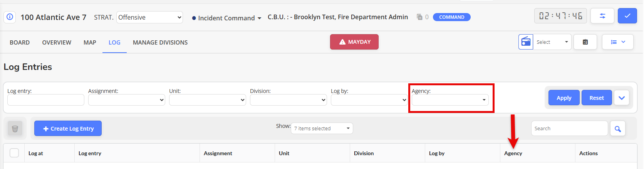
Task: Click the Log entry filter text field
Action: click(46, 100)
